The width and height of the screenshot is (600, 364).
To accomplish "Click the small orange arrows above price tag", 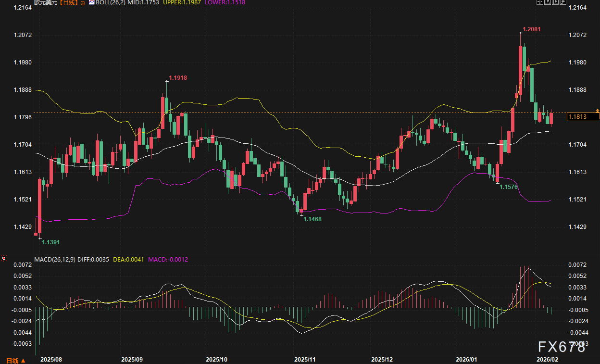I will [598, 111].
